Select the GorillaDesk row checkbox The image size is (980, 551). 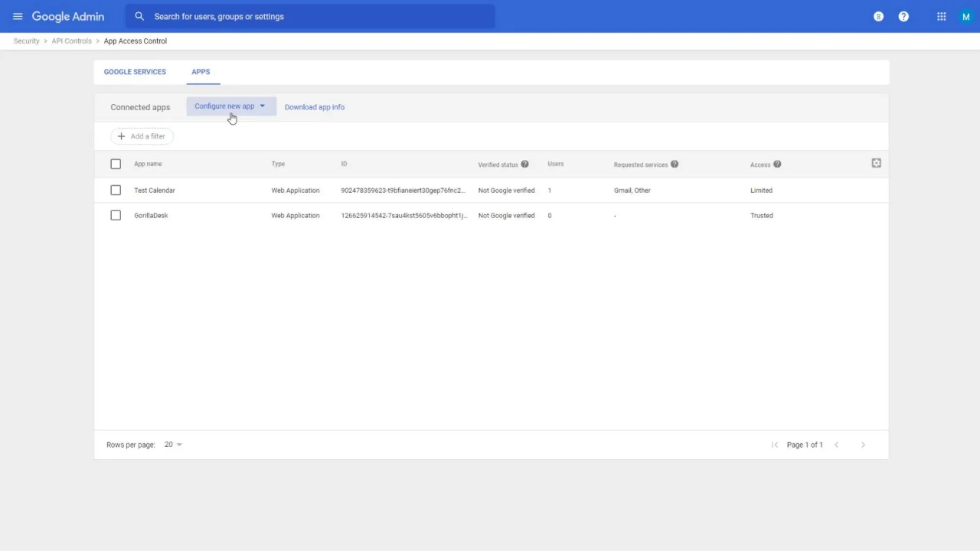116,215
